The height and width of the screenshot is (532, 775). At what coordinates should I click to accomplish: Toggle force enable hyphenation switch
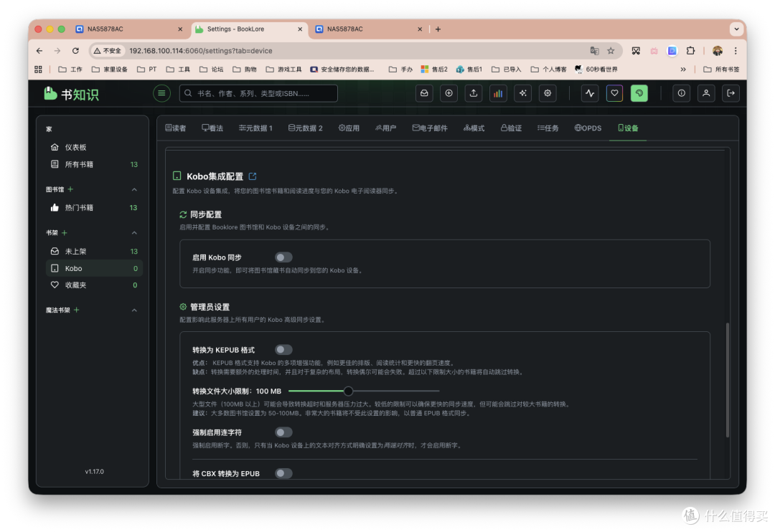click(283, 432)
